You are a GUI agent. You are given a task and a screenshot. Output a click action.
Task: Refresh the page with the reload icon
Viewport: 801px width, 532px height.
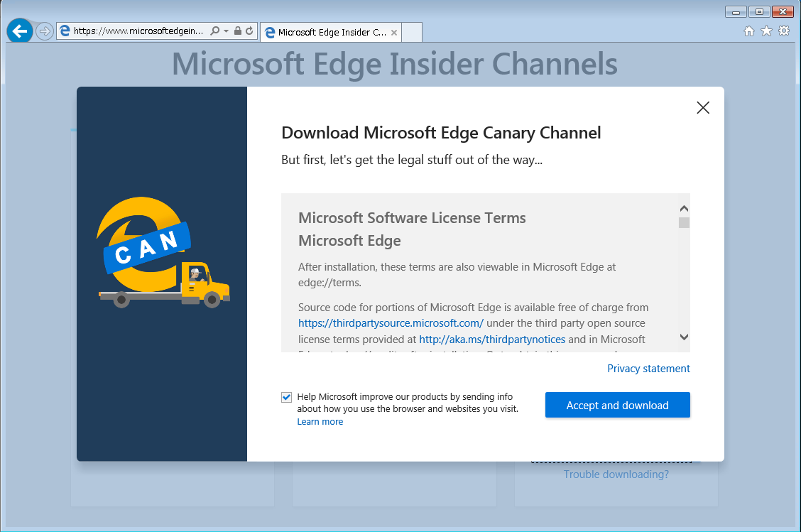(x=249, y=31)
